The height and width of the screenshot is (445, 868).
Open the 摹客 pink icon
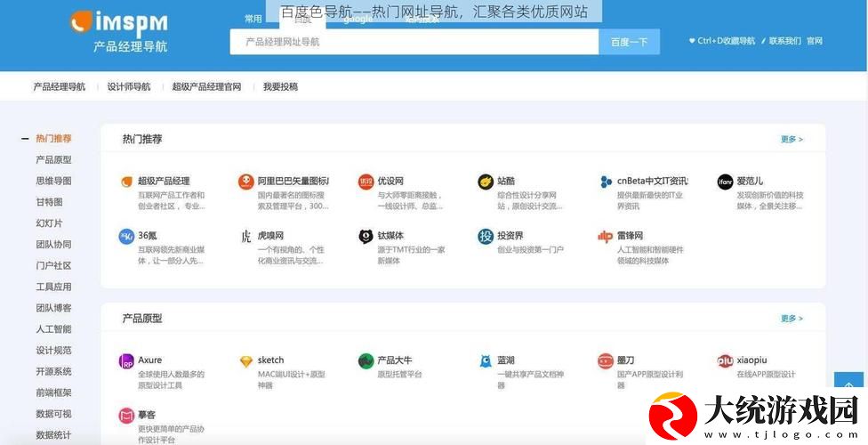coord(126,416)
